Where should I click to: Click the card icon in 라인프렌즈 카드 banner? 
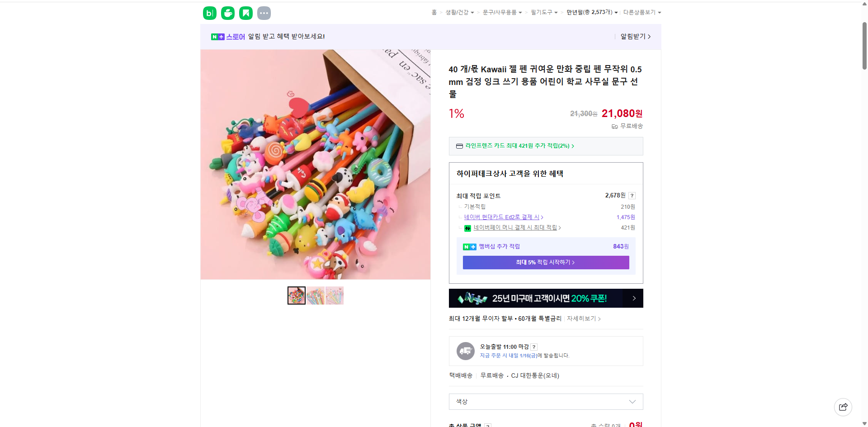click(x=459, y=146)
